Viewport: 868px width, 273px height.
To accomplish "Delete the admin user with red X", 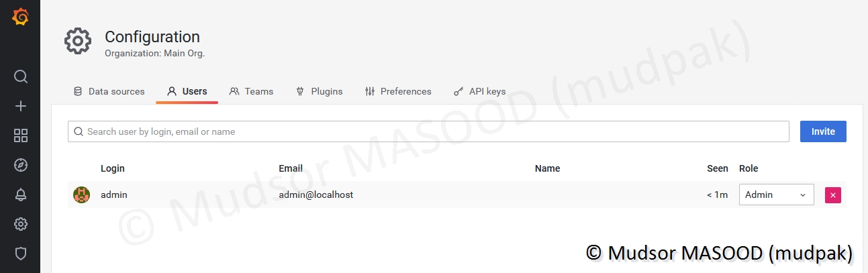I will tap(833, 195).
